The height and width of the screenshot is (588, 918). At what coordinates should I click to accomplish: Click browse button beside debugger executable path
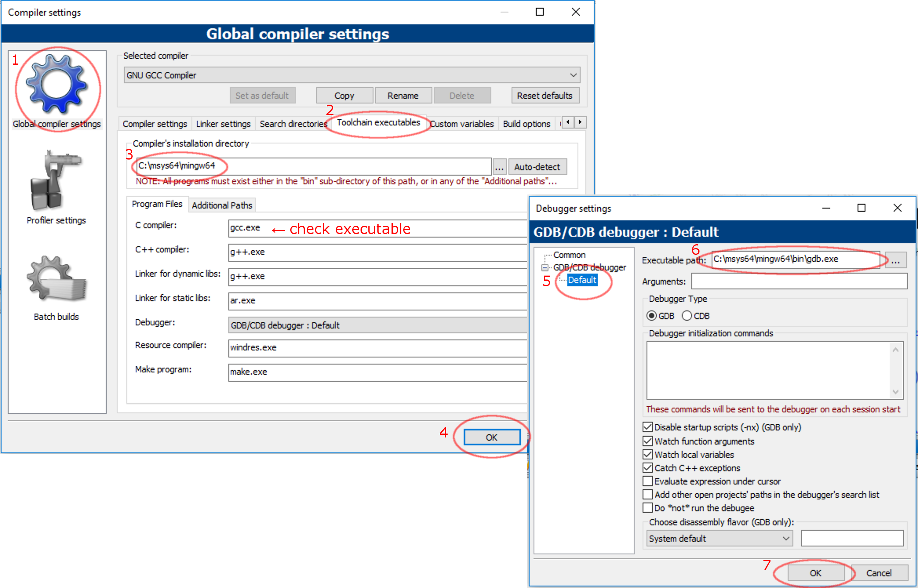tap(895, 260)
